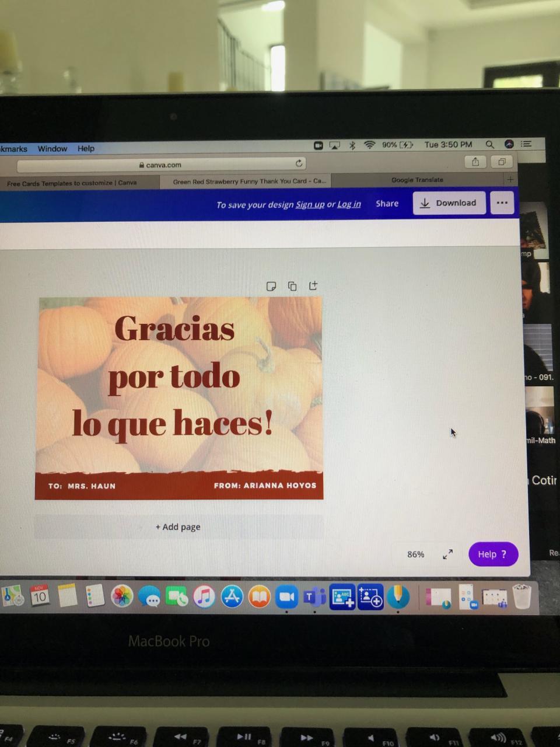The image size is (560, 747).
Task: Add page below the card
Action: pos(178,527)
